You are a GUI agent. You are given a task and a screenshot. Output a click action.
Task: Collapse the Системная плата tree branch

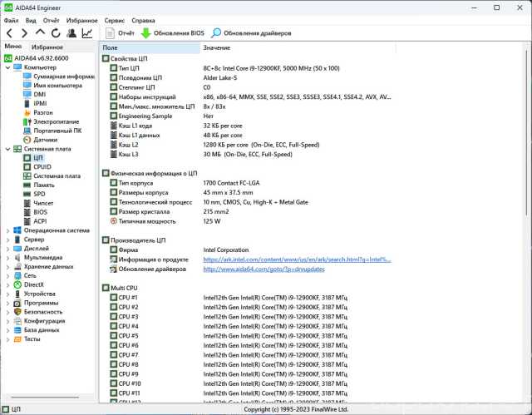click(7, 149)
